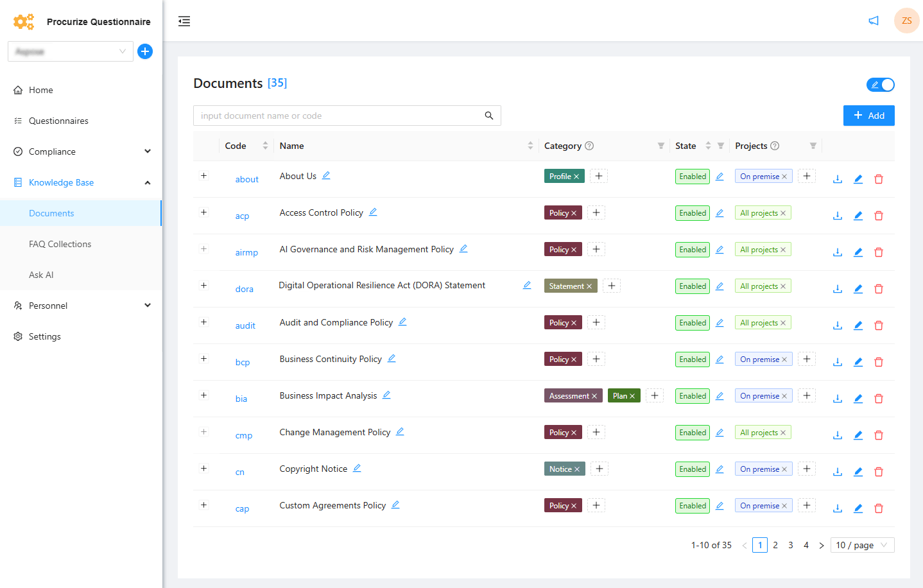Collapse sidebar using the menu fold icon
The width and height of the screenshot is (923, 588).
(x=184, y=21)
